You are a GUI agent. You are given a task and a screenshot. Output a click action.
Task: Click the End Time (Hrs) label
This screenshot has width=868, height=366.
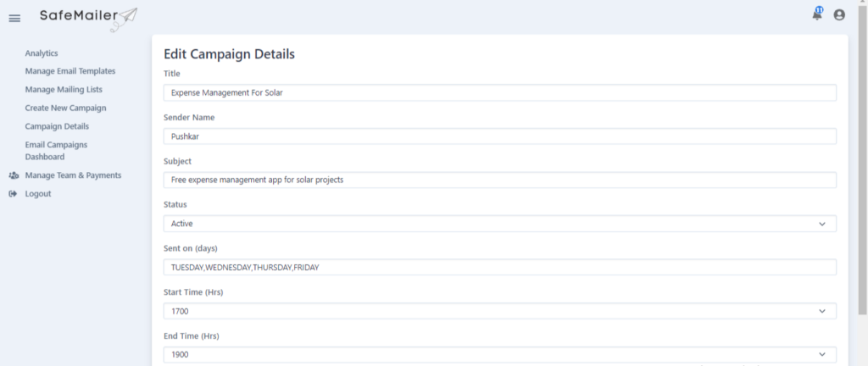click(192, 335)
